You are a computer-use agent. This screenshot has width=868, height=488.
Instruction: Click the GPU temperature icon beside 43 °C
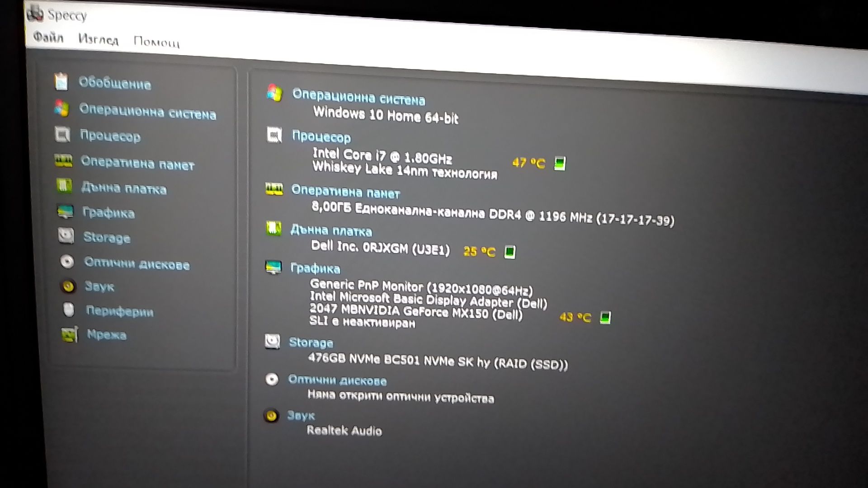605,318
